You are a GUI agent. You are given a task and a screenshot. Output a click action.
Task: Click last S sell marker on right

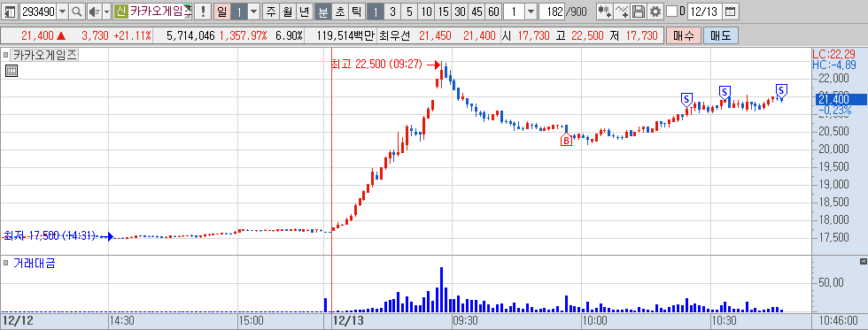(x=781, y=90)
